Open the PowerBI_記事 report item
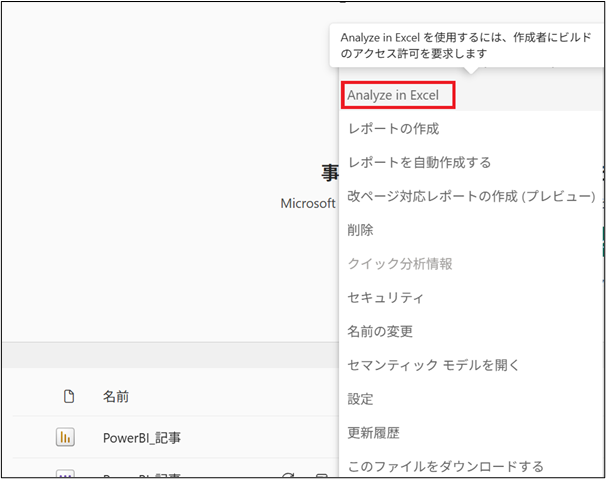This screenshot has width=606, height=479. 141,438
